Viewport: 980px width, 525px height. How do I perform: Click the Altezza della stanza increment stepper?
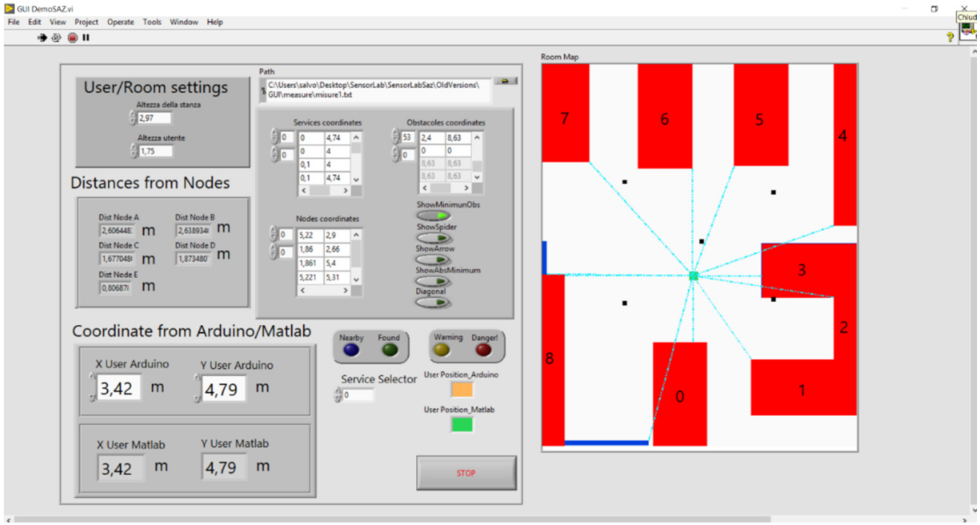(133, 115)
